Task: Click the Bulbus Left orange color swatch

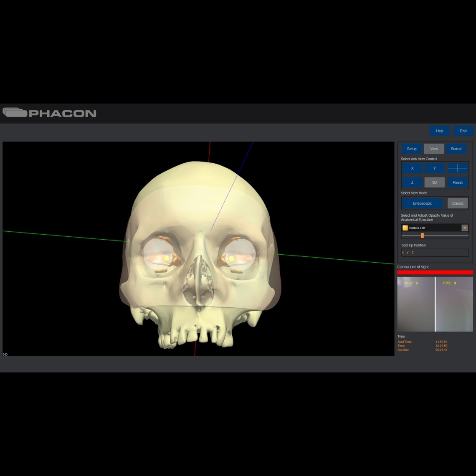Action: click(x=405, y=228)
